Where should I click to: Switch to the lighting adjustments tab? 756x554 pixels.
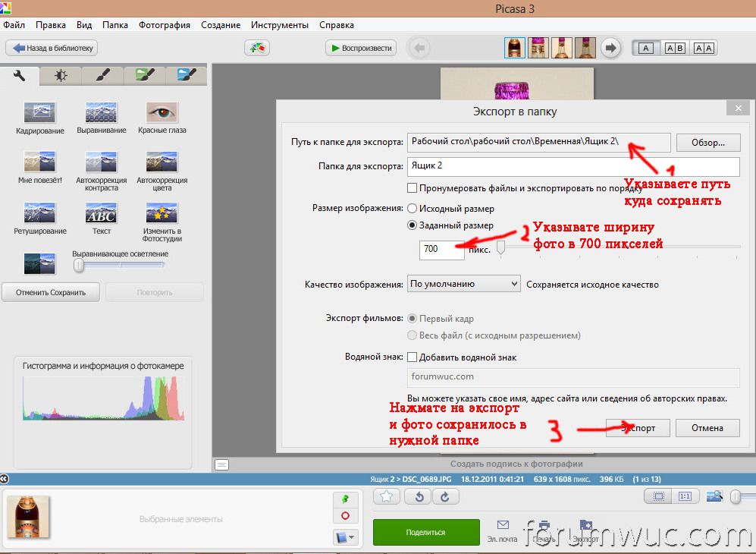coord(61,75)
